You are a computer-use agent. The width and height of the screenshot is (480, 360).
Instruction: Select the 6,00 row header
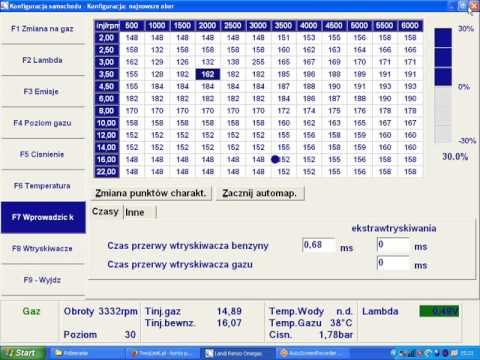(x=107, y=99)
